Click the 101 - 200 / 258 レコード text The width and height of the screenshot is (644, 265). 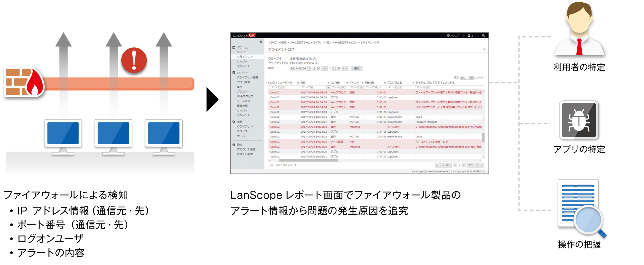[x=283, y=165]
